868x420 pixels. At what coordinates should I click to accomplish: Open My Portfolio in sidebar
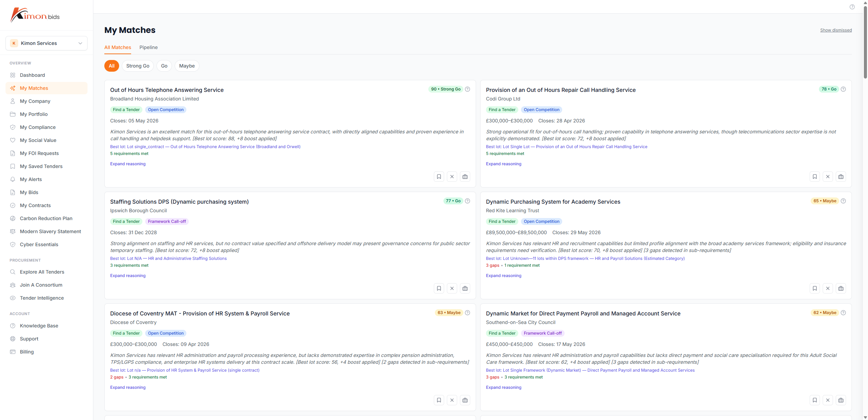pyautogui.click(x=46, y=114)
